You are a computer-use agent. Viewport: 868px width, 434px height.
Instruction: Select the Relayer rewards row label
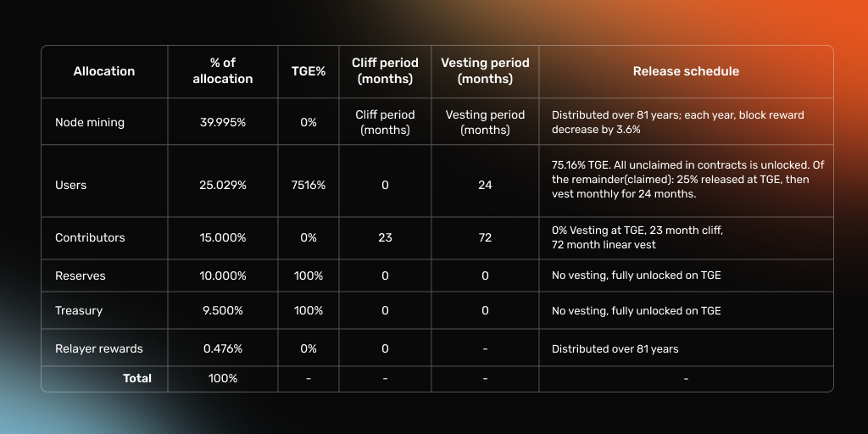pyautogui.click(x=99, y=348)
